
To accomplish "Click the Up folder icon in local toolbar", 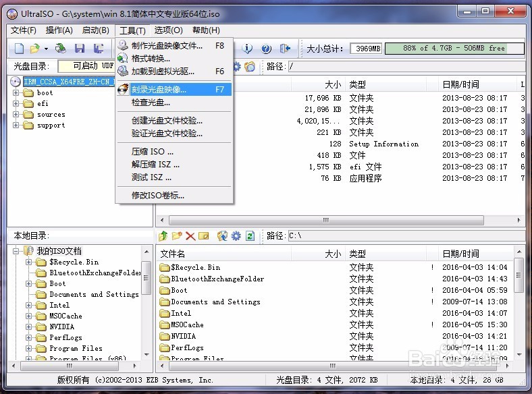I will [x=163, y=235].
